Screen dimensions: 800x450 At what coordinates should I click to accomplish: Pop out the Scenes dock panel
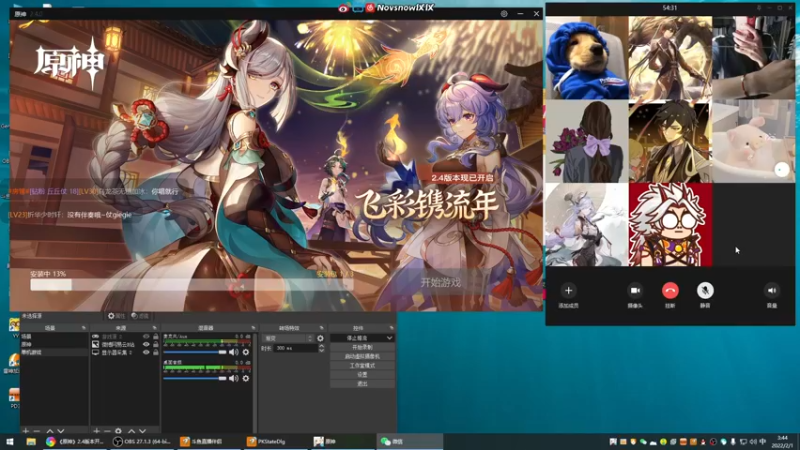(84, 328)
